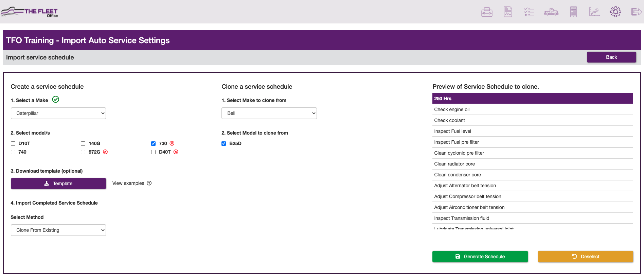644x279 pixels.
Task: Click the red remove icon next to D40T
Action: [x=176, y=152]
